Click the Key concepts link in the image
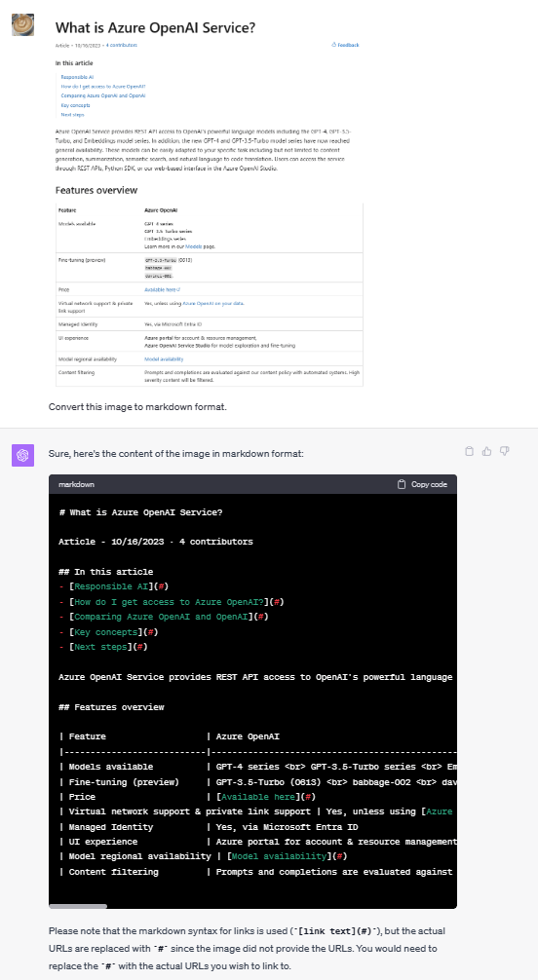The width and height of the screenshot is (538, 980). click(76, 105)
